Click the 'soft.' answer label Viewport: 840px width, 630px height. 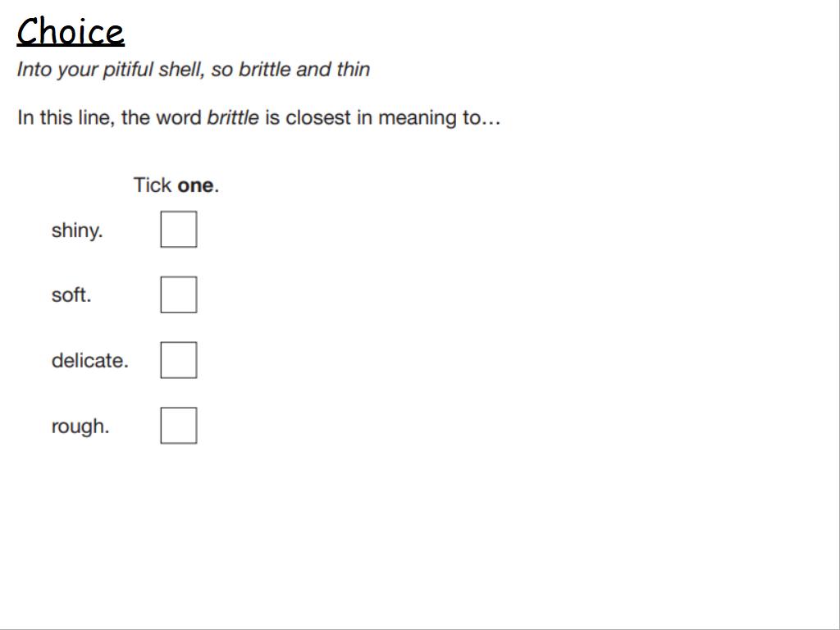click(x=71, y=294)
